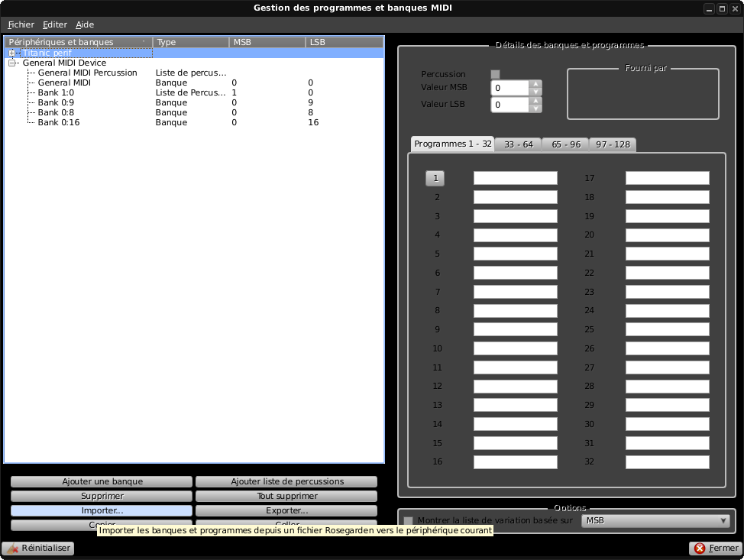This screenshot has width=744, height=560.
Task: Click the Réinitialiser button
Action: click(38, 548)
